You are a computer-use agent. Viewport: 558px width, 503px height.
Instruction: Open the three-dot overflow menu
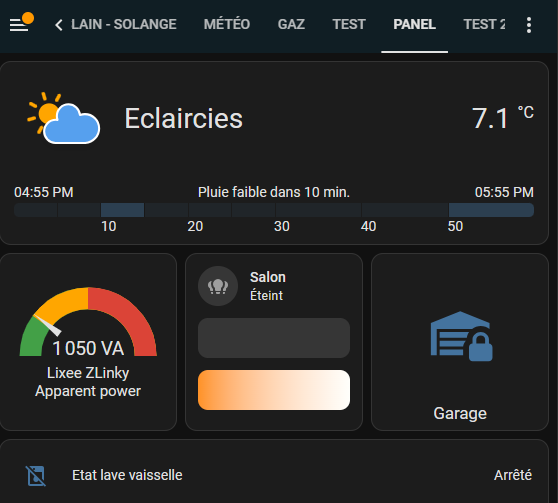[x=529, y=25]
